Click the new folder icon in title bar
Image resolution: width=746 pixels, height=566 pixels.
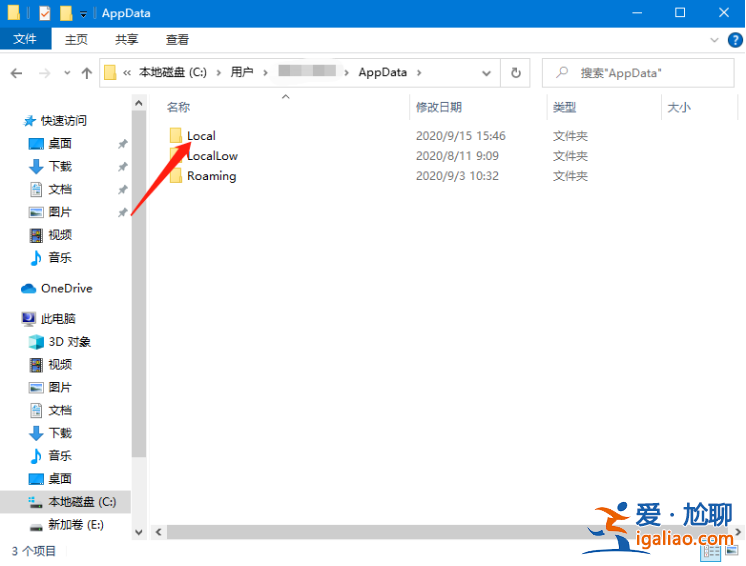coord(66,13)
